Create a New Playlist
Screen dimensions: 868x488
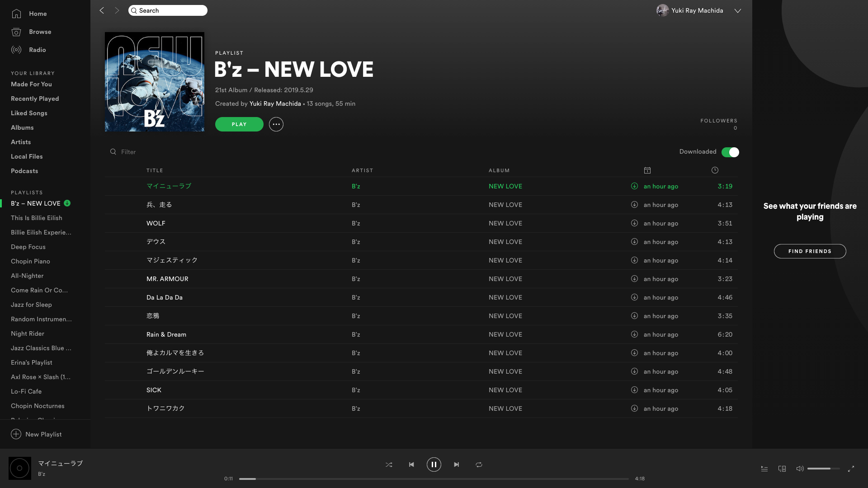[36, 434]
